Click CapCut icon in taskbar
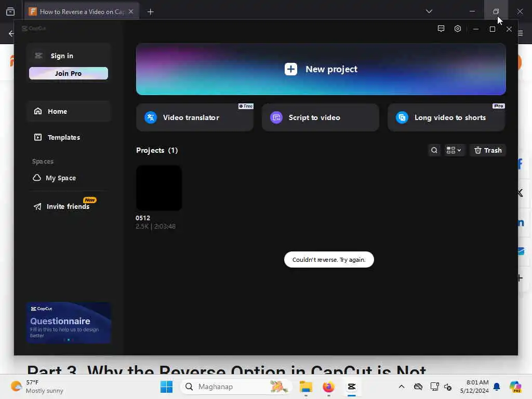The width and height of the screenshot is (532, 399). point(352,387)
